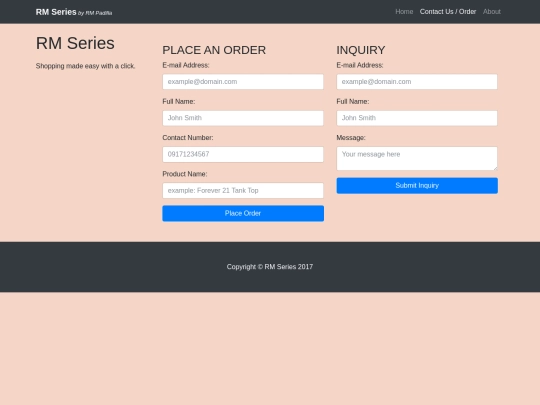The height and width of the screenshot is (405, 540).
Task: Click the large RM Series page title
Action: (75, 43)
